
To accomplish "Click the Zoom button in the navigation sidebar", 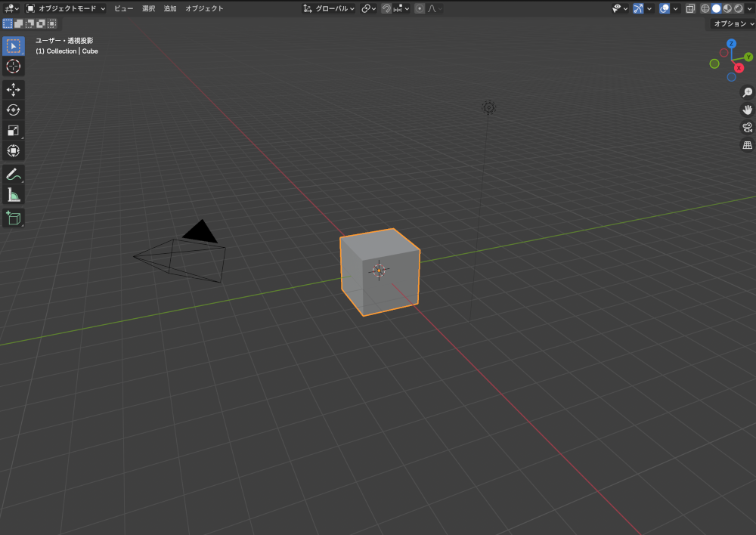I will coord(747,92).
